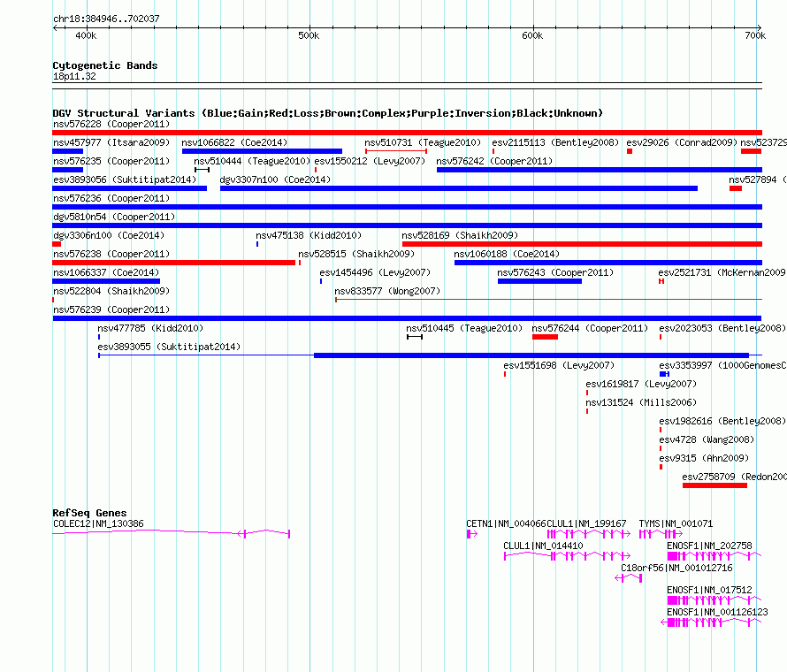Select CLUL1|NM_014410 transcript

[567, 556]
